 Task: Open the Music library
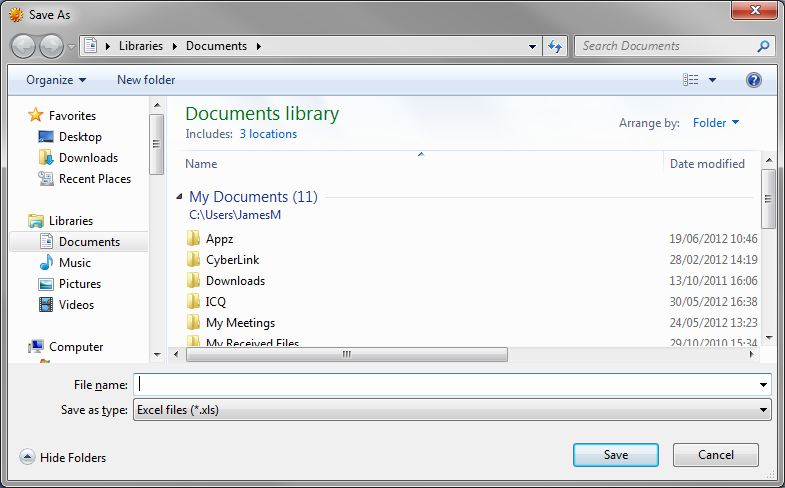(74, 263)
